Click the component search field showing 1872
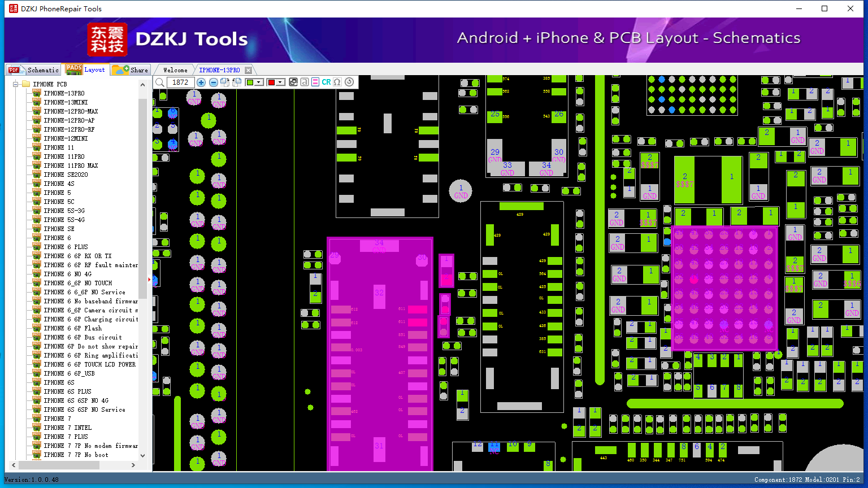Screen dimensions: 868x488 click(181, 82)
